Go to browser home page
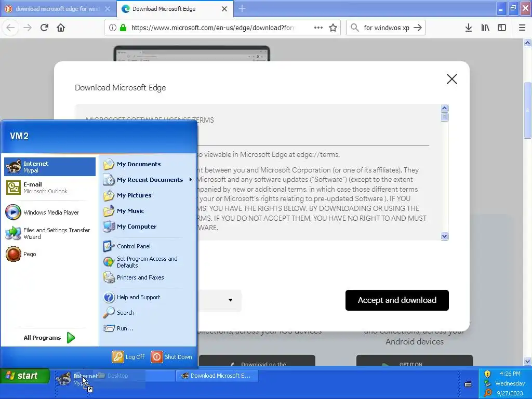 [x=61, y=28]
